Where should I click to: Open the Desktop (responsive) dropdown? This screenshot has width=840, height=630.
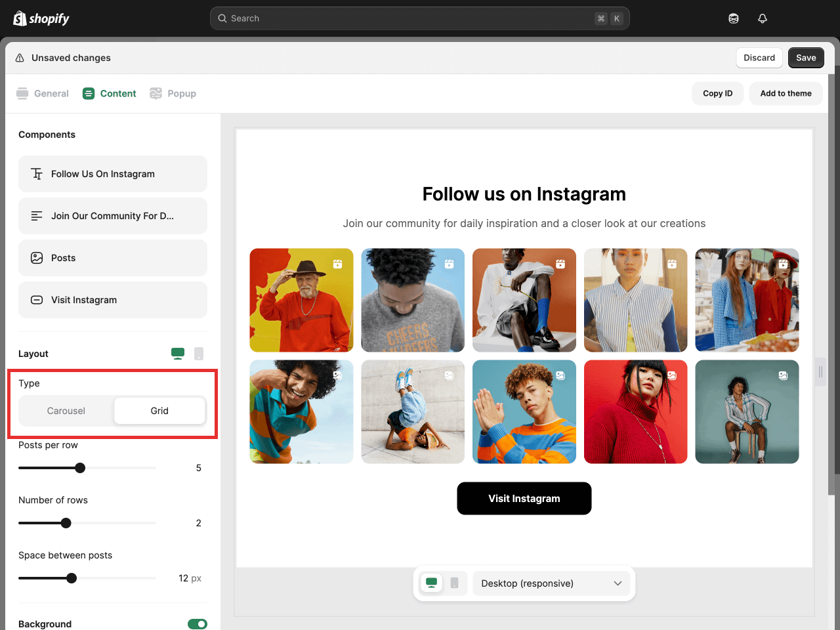tap(551, 583)
